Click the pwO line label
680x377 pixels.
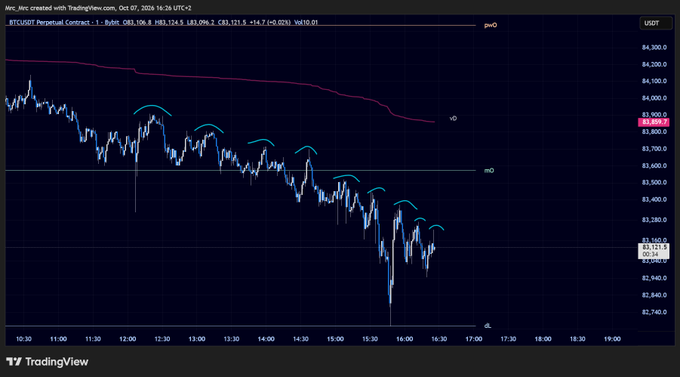pos(490,25)
